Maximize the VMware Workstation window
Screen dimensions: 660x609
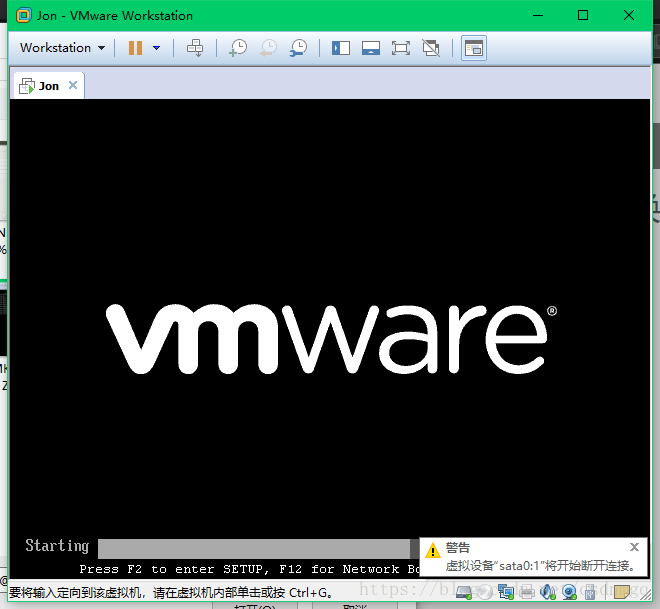pyautogui.click(x=583, y=16)
